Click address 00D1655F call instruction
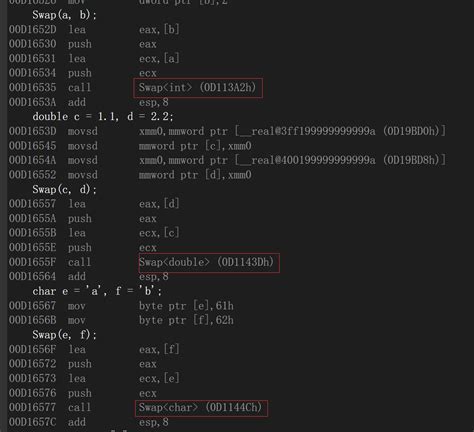The width and height of the screenshot is (474, 432). (x=141, y=262)
